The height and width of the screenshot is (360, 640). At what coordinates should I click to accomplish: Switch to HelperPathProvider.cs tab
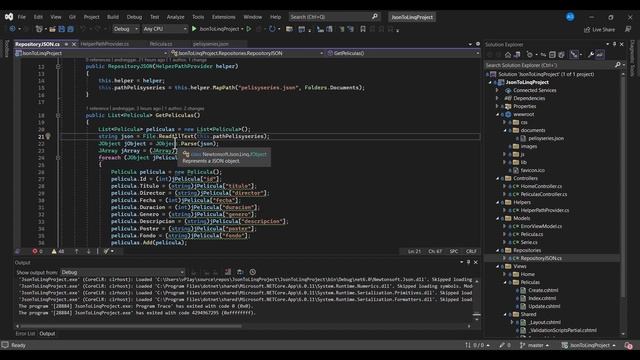(x=104, y=44)
